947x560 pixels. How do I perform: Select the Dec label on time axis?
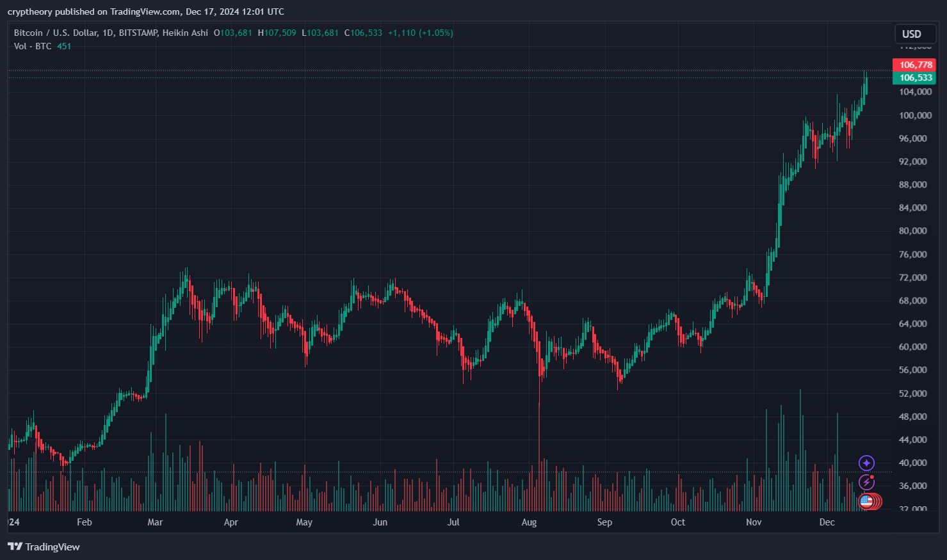point(827,522)
